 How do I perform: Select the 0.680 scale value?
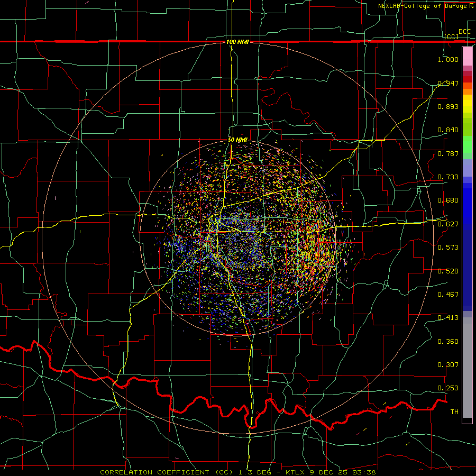tap(448, 200)
